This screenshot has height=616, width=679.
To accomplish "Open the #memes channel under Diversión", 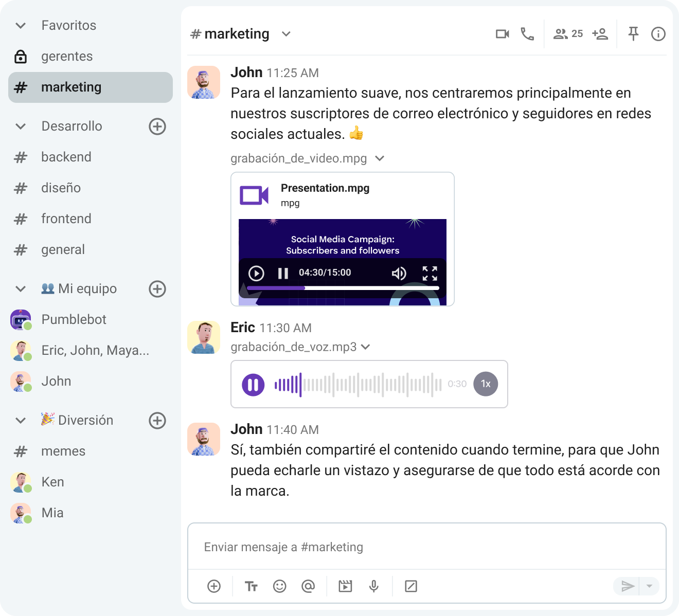I will point(63,451).
